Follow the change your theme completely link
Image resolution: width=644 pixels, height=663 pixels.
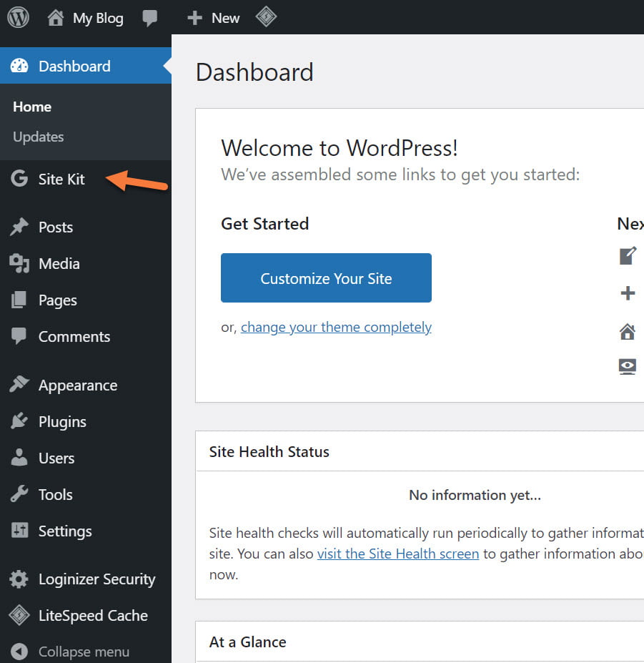point(336,328)
